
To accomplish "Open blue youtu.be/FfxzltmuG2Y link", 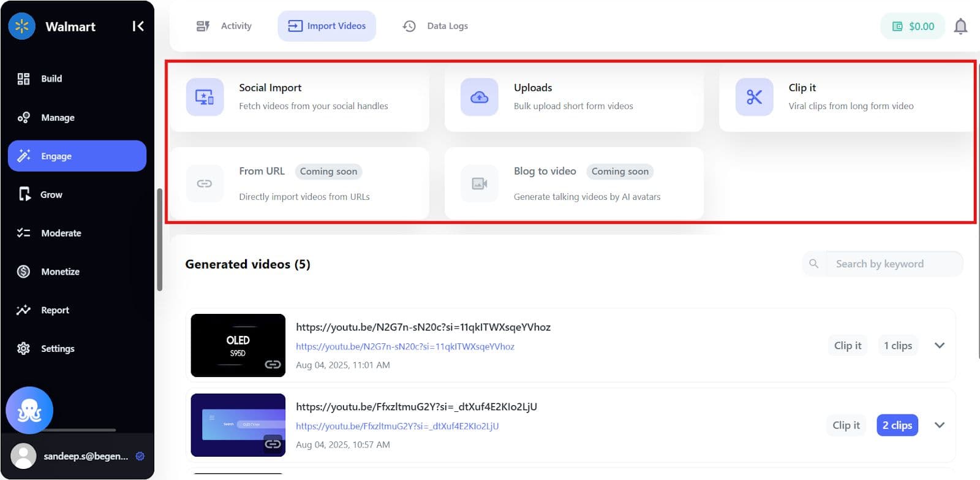I will [x=397, y=426].
